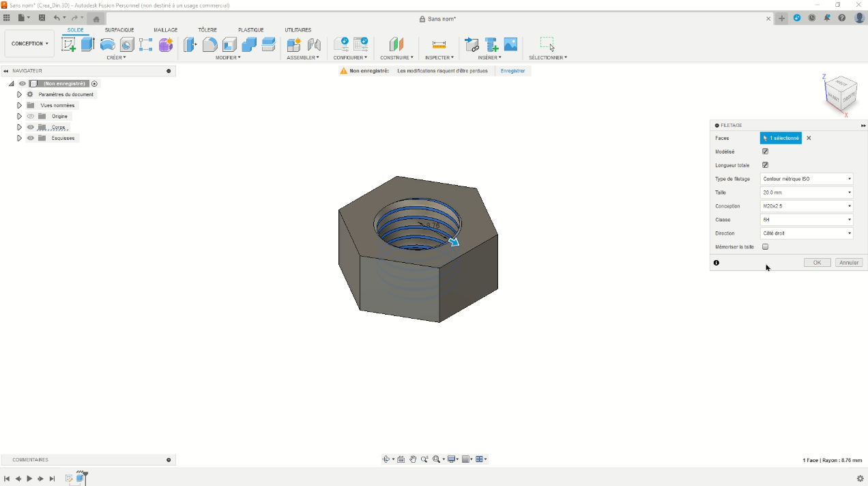This screenshot has width=868, height=486.
Task: Expand the Esquisses folder in navigator
Action: [19, 138]
